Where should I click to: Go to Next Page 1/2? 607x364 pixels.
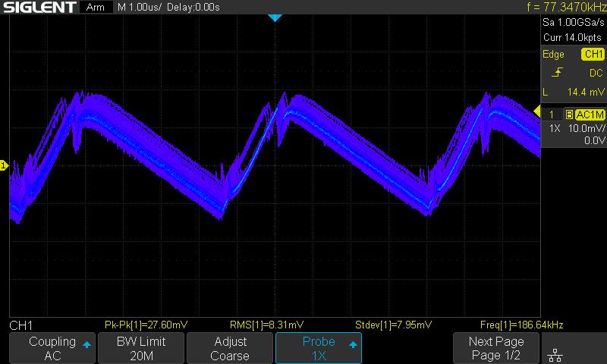click(496, 348)
